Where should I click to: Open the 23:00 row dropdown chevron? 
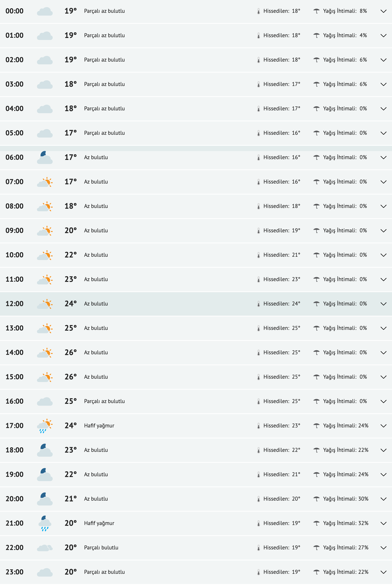(383, 572)
